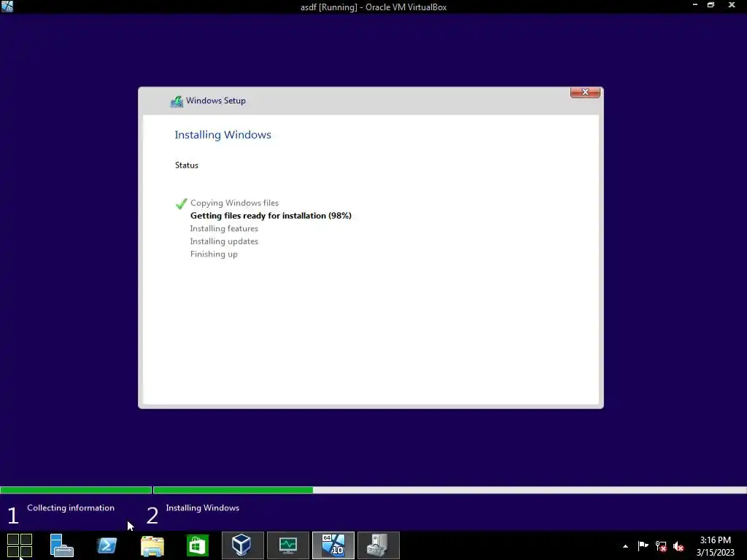Click the Installing Windows progress bar

pos(449,490)
